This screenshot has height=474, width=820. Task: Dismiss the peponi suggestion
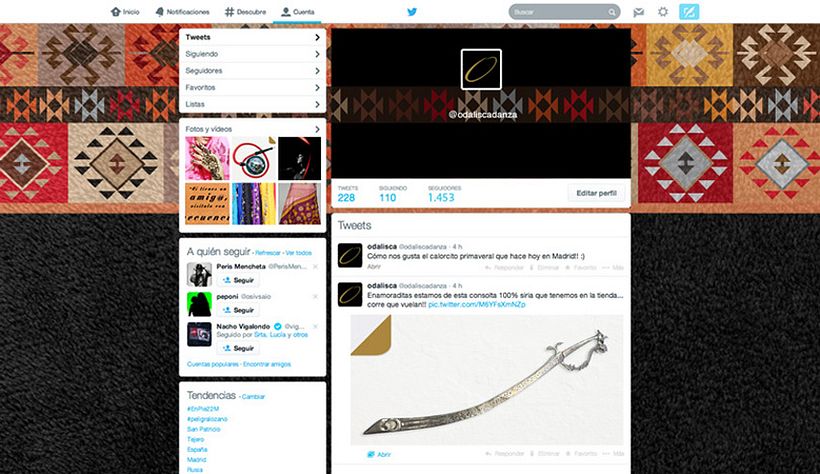pos(315,297)
